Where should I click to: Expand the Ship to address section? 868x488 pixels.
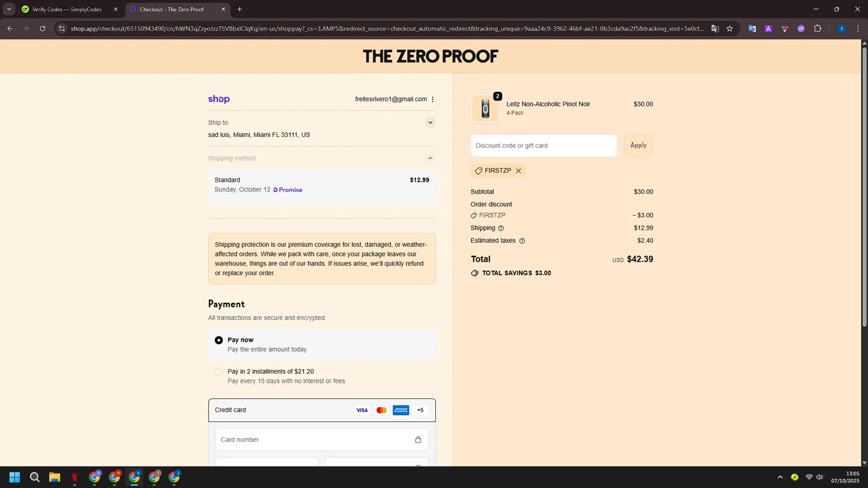click(430, 123)
